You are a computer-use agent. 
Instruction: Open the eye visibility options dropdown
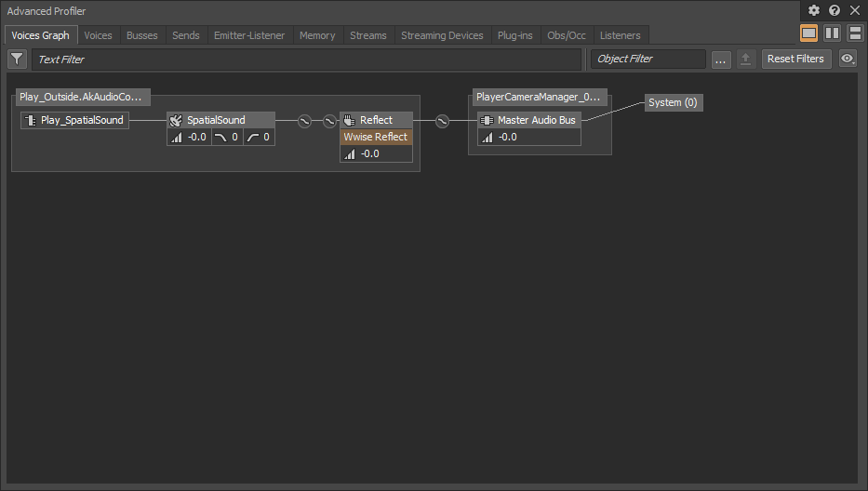847,59
